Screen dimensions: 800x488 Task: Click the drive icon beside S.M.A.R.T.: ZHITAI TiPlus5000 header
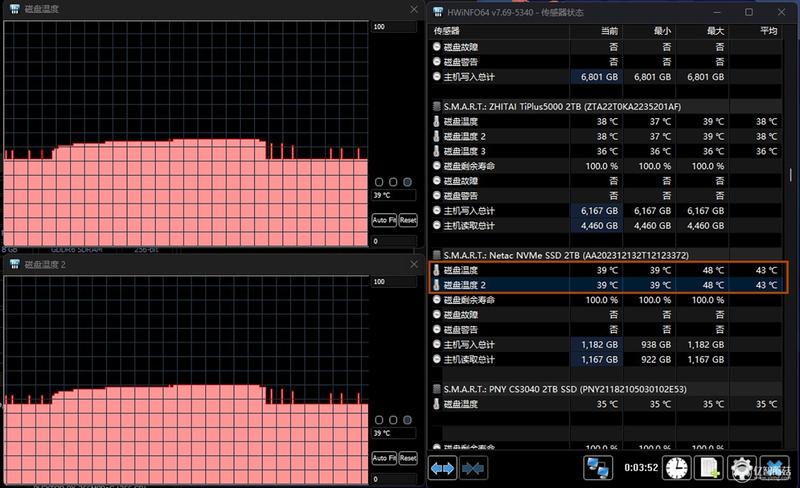point(437,106)
